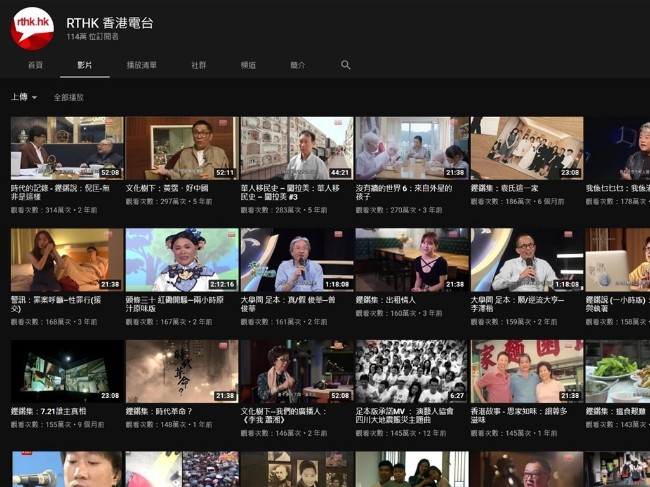Open title 鏗鏘集:出租情人
Screen dimensions: 650x487
(386, 300)
